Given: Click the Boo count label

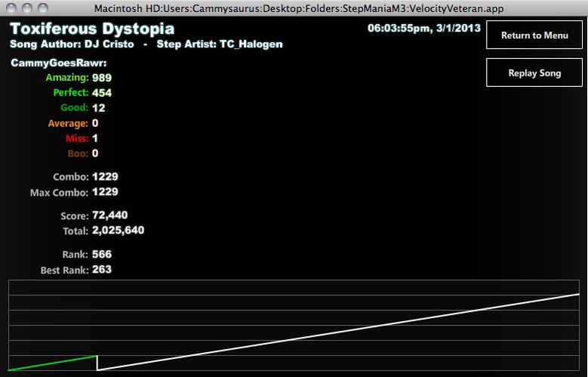Looking at the screenshot, I should (x=78, y=153).
